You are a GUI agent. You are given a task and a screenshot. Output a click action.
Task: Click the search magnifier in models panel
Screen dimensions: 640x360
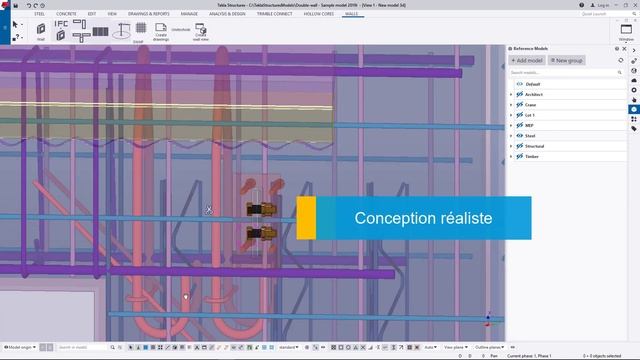620,73
